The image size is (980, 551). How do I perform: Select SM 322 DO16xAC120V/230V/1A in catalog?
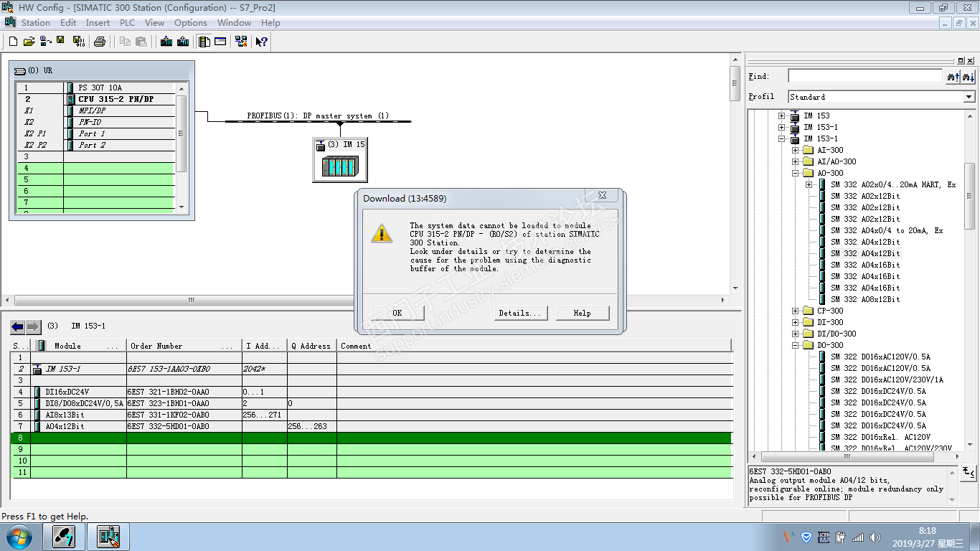(887, 380)
